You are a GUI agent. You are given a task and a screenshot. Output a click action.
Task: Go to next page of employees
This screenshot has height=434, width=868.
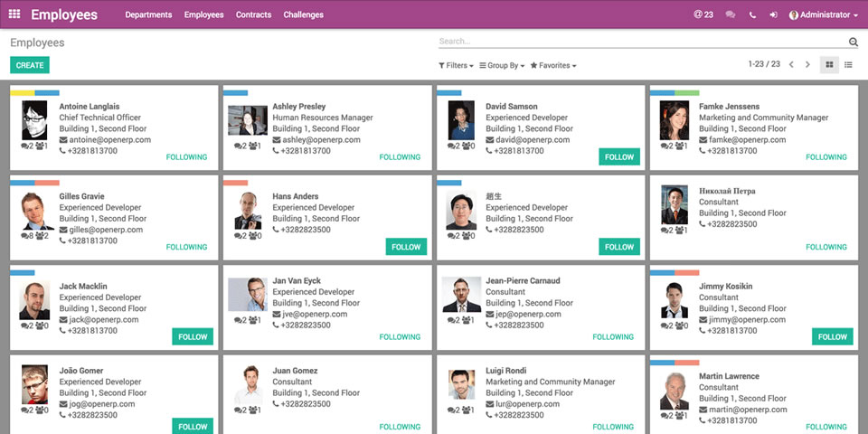807,65
